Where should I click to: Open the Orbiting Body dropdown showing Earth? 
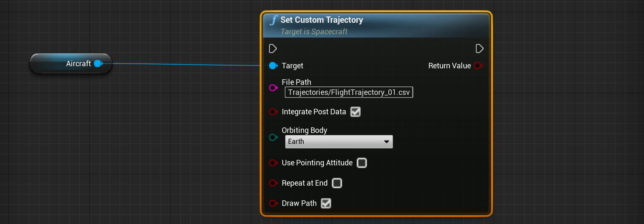[339, 142]
